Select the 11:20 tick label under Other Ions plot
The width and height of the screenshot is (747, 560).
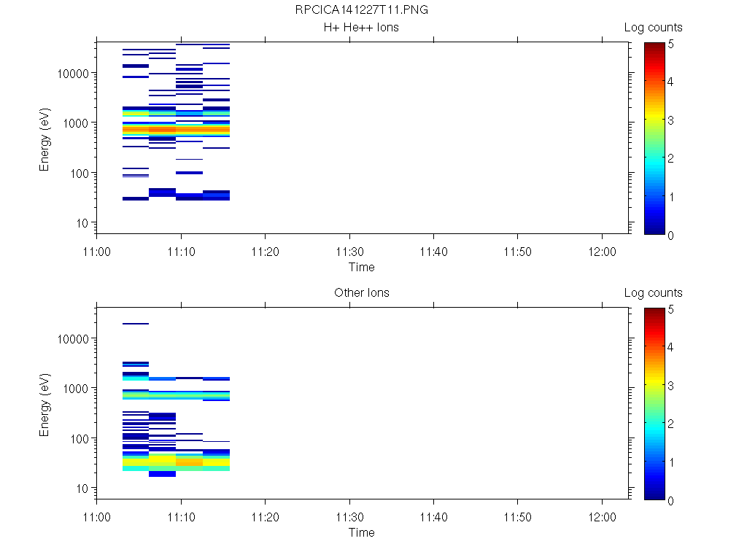[266, 517]
